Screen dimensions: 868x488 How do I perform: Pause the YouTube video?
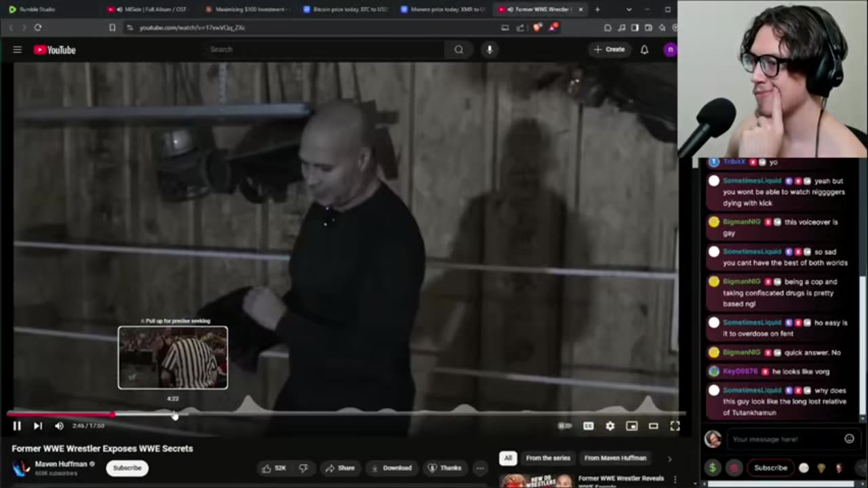tap(17, 426)
